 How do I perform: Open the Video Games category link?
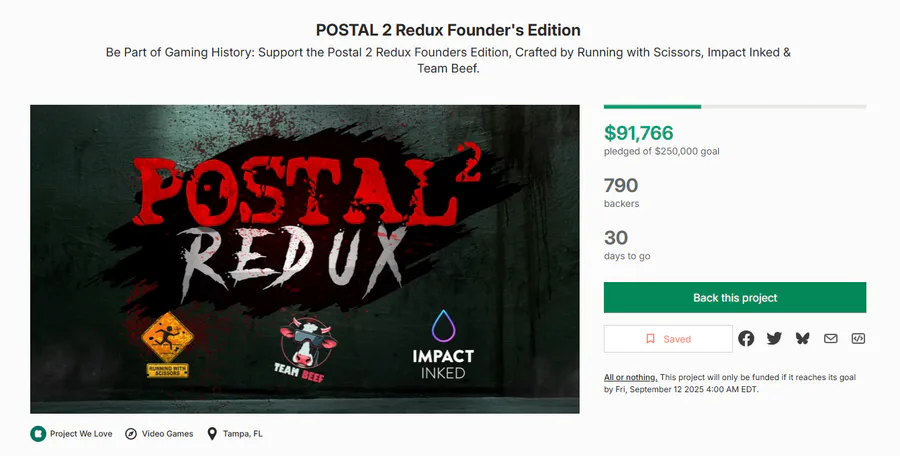168,434
